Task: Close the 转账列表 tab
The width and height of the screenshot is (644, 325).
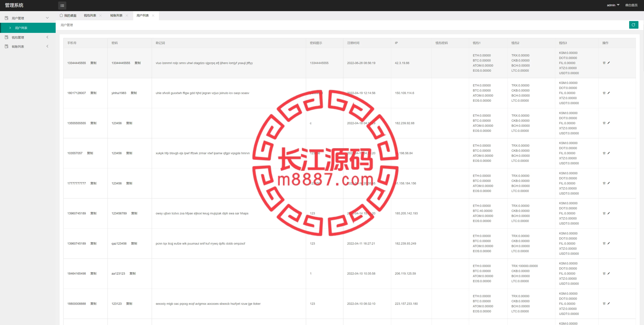Action: click(127, 16)
